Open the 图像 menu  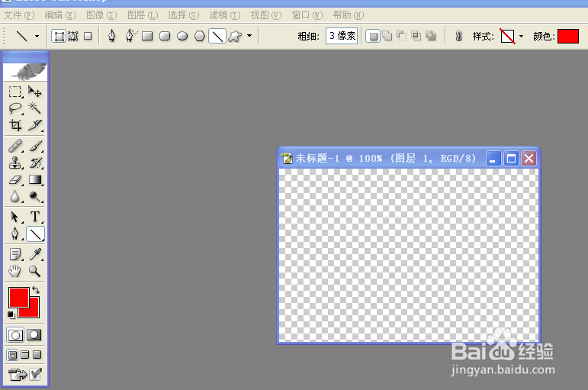coord(101,15)
